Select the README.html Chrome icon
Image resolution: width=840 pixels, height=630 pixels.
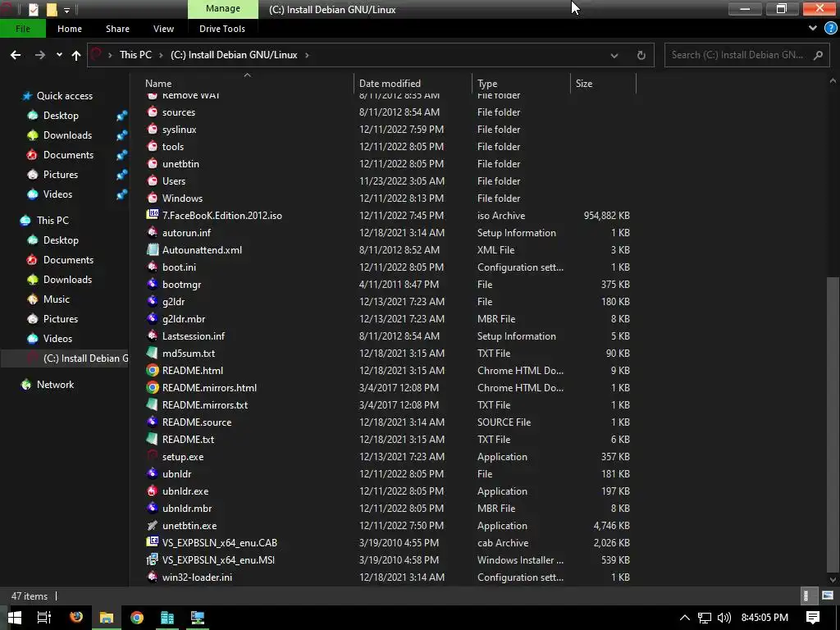pyautogui.click(x=153, y=370)
